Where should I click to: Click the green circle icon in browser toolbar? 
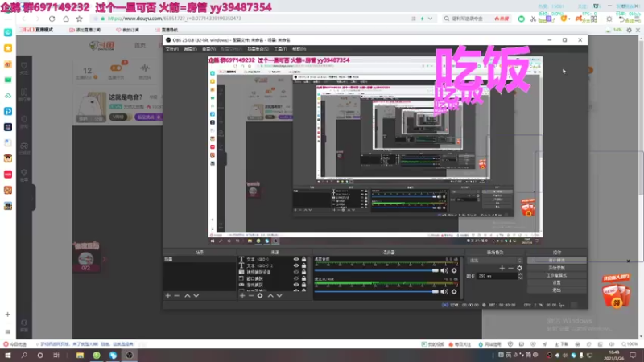click(x=521, y=19)
